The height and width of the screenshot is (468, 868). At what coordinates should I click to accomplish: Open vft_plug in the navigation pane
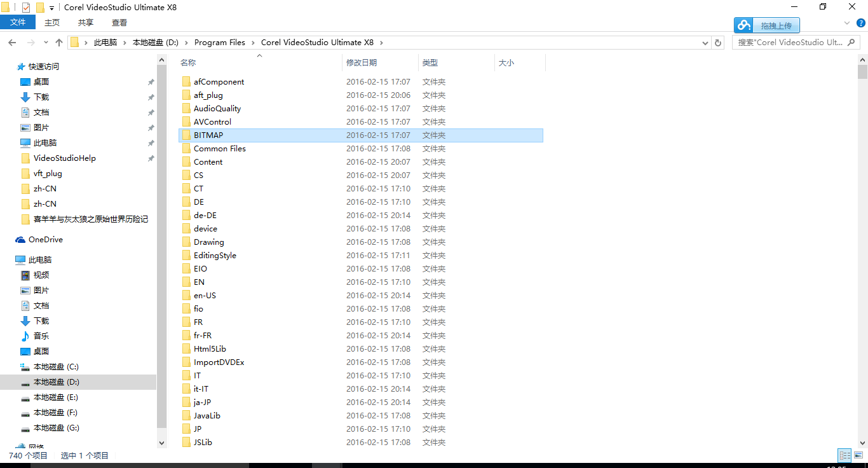48,173
